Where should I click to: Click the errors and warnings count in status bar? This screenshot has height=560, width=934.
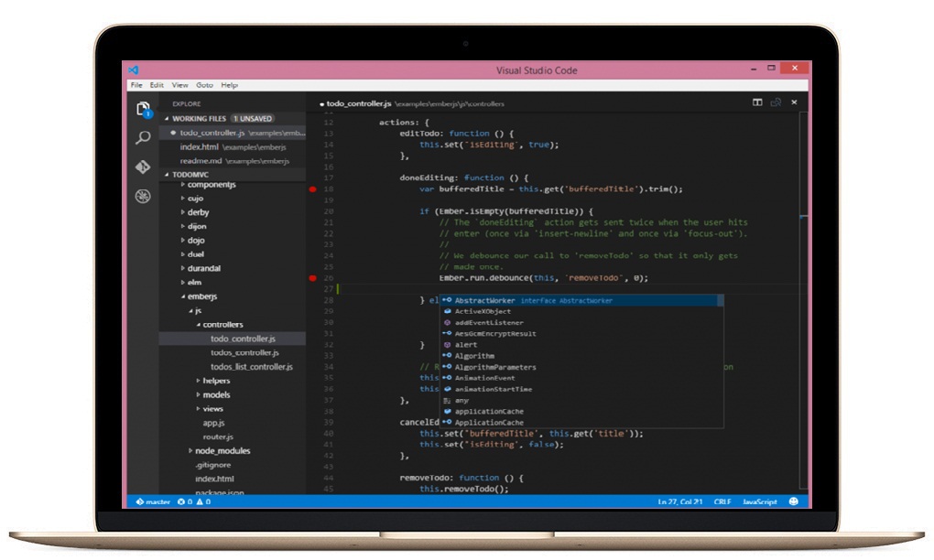(193, 501)
